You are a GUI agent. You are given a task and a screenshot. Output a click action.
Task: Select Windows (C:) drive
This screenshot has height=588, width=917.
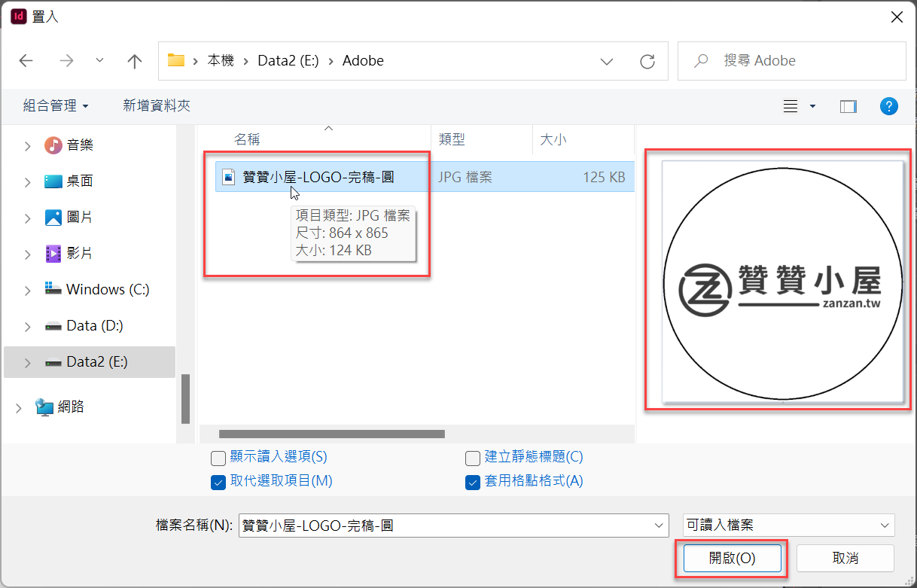click(108, 290)
